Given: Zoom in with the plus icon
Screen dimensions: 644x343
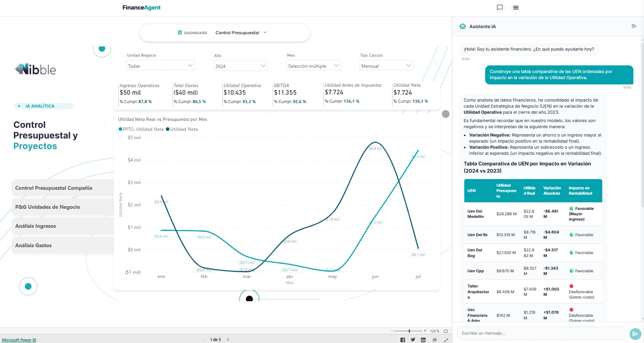Looking at the screenshot, I should 425,331.
